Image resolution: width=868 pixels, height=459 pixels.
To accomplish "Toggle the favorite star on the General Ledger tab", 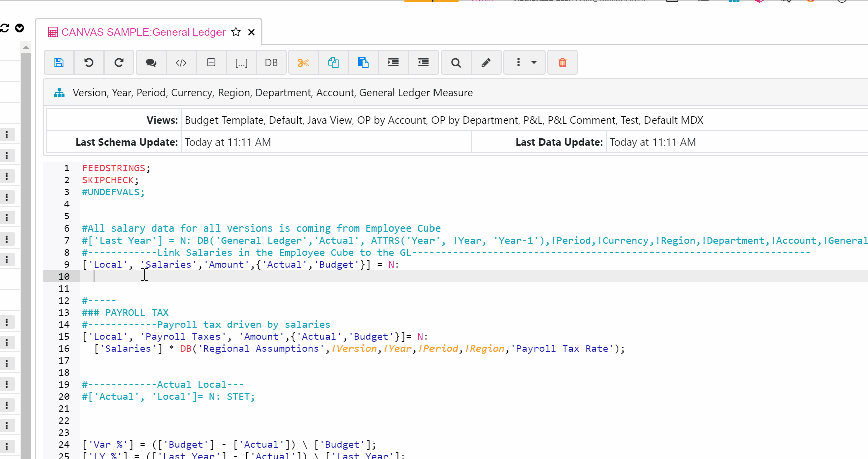I will [235, 32].
